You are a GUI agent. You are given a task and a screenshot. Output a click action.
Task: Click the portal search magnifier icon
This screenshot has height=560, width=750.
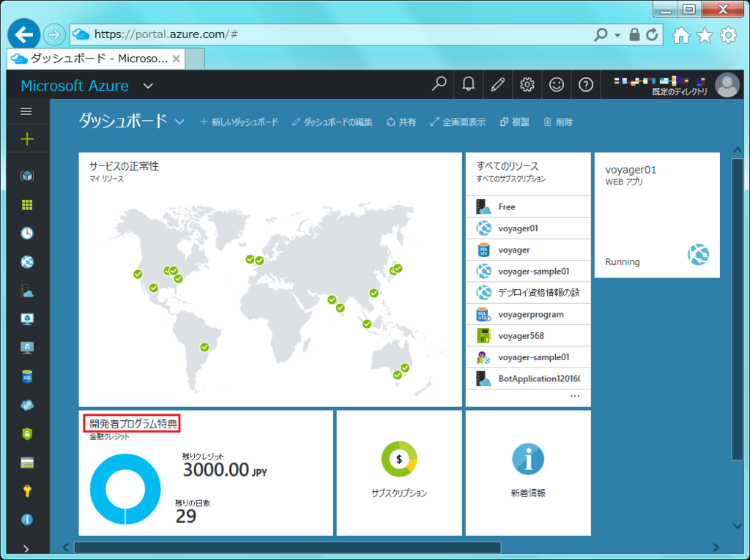439,85
